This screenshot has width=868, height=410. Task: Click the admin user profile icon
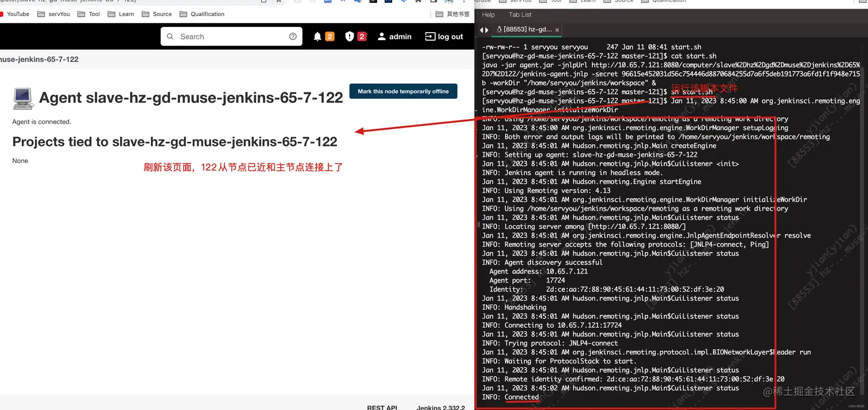382,37
